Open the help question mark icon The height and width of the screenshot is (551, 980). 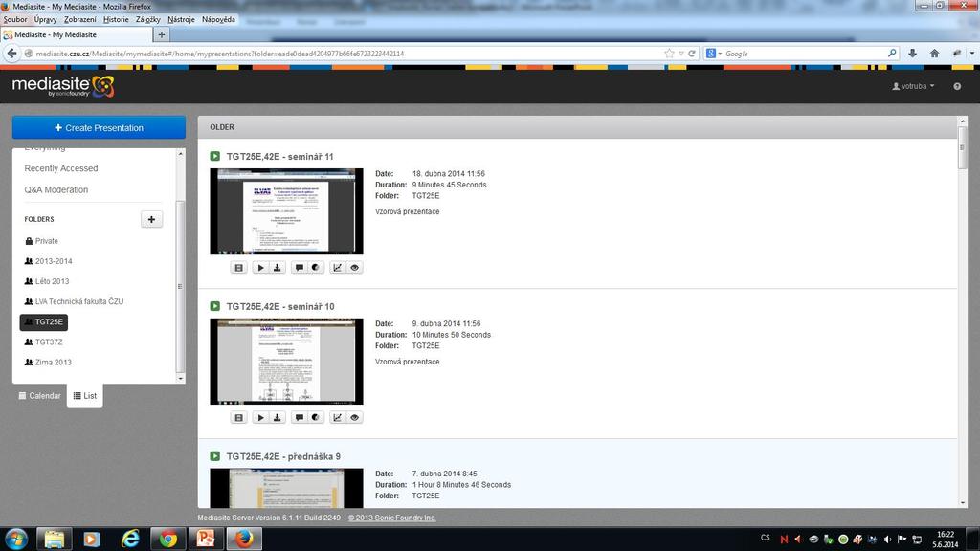point(957,86)
